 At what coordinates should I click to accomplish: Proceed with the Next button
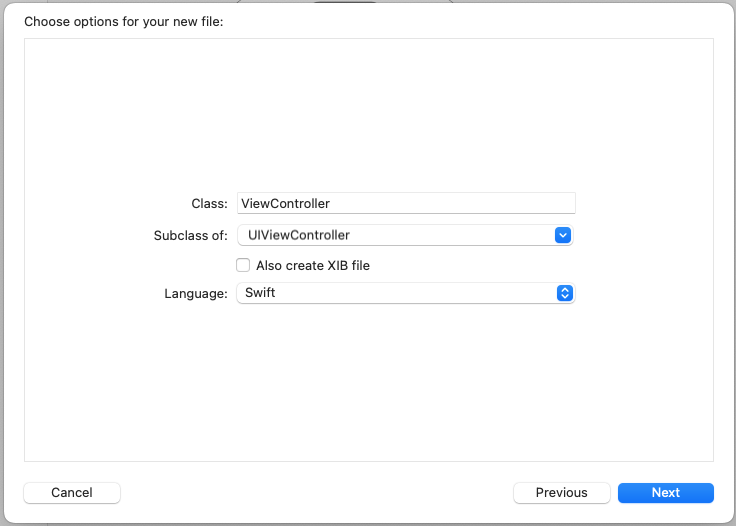pyautogui.click(x=666, y=493)
